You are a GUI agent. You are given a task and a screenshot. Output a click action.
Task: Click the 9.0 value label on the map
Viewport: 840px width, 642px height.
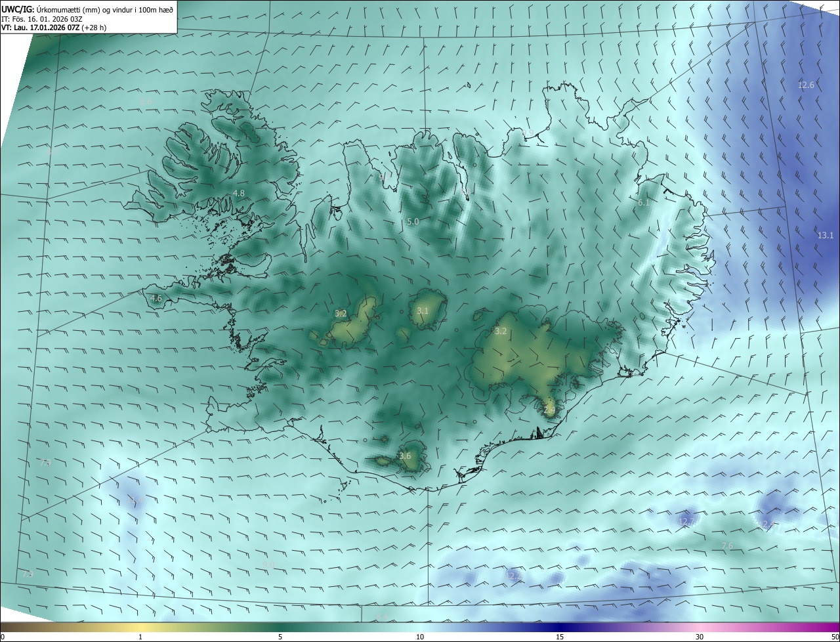[268, 565]
